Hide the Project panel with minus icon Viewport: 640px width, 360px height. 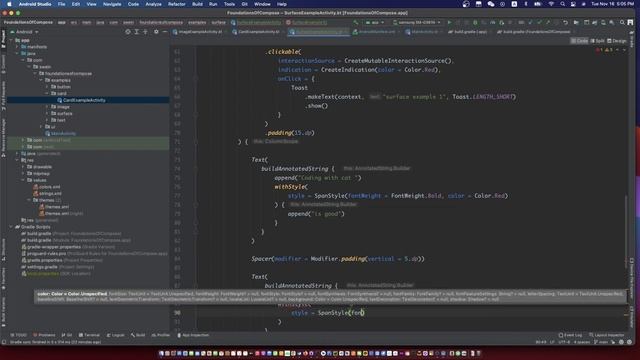click(x=164, y=32)
